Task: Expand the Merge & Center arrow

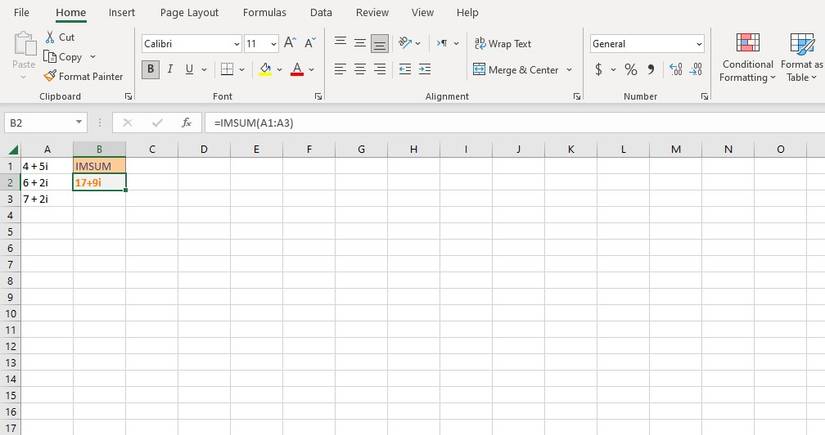Action: [569, 69]
